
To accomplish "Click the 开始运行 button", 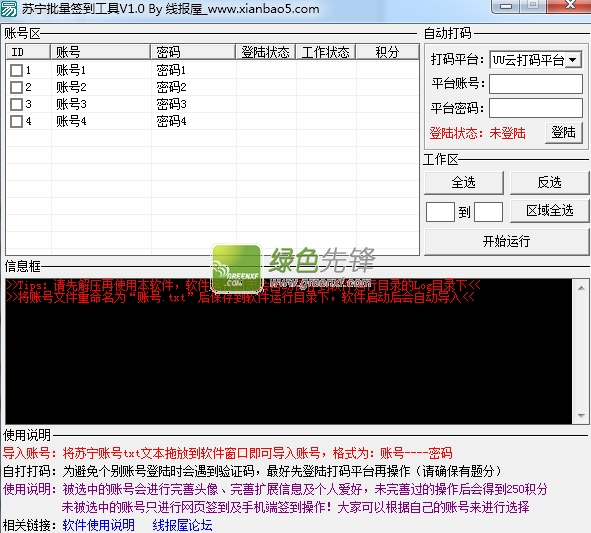I will 507,241.
